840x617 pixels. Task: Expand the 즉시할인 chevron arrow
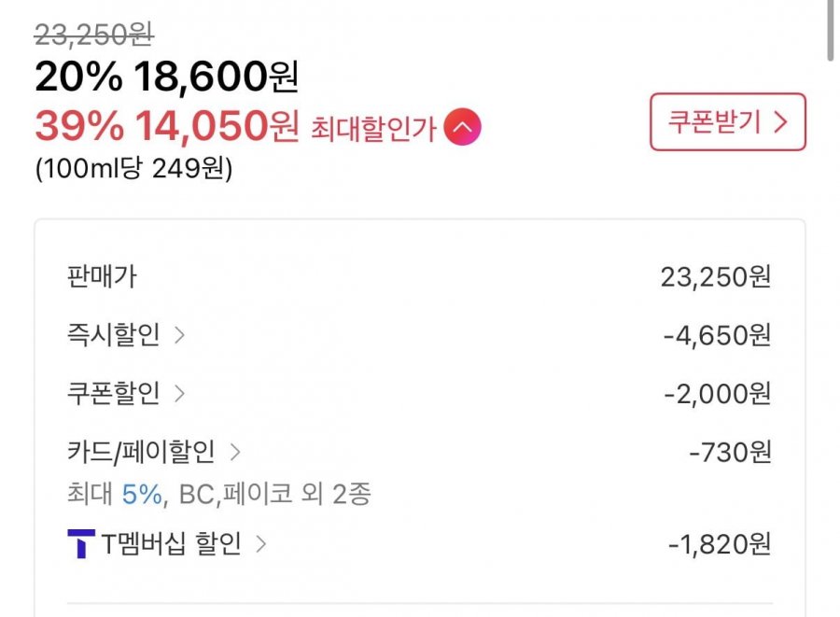click(x=180, y=335)
